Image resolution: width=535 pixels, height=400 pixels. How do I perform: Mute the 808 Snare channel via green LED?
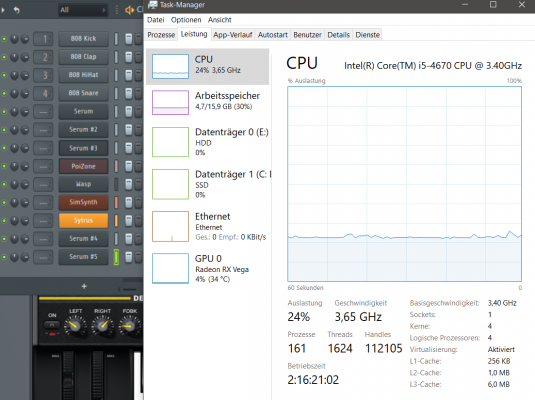[4, 93]
